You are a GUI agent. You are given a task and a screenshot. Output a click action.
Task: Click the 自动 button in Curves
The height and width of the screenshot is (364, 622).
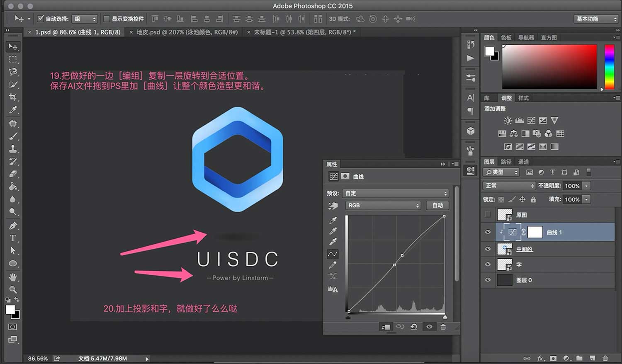[x=437, y=205]
